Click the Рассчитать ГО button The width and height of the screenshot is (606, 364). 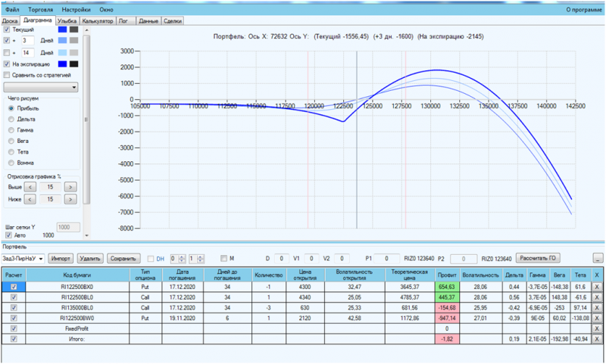coord(538,258)
